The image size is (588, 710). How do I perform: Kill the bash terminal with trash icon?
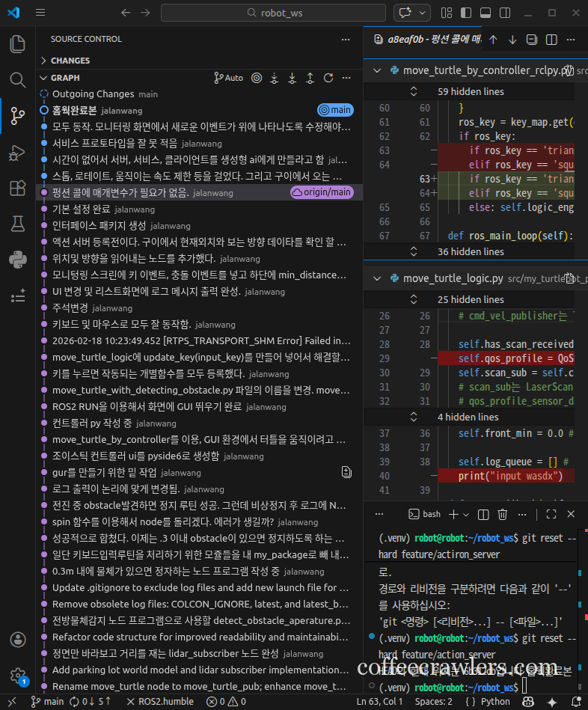tap(503, 514)
